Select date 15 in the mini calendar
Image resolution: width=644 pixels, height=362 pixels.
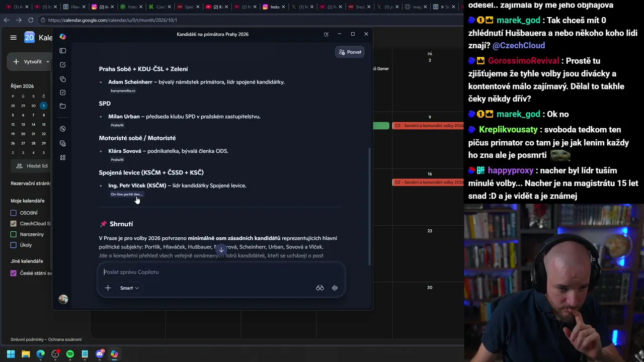(x=44, y=124)
